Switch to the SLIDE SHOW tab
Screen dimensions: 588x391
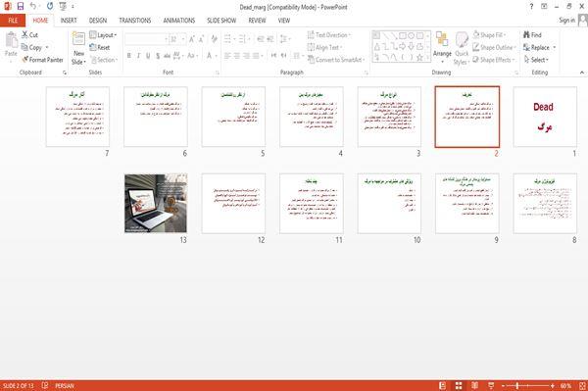pyautogui.click(x=221, y=21)
